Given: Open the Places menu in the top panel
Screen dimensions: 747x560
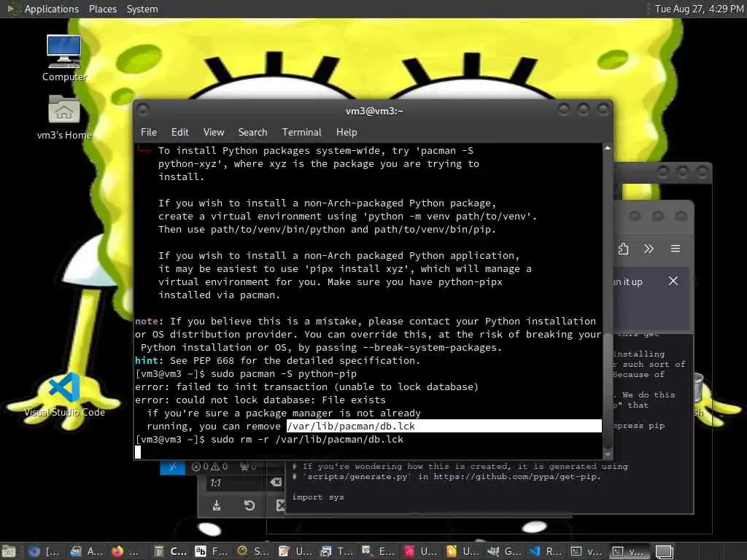Looking at the screenshot, I should [x=102, y=9].
